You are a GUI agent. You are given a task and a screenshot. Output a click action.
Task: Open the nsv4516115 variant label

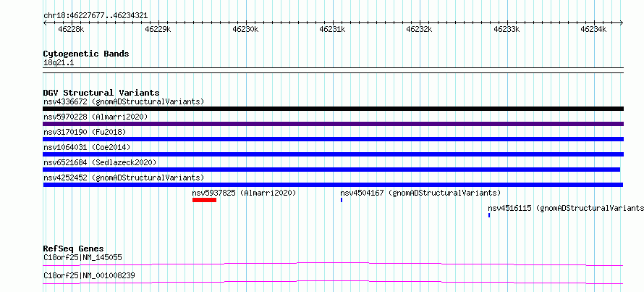[566, 208]
